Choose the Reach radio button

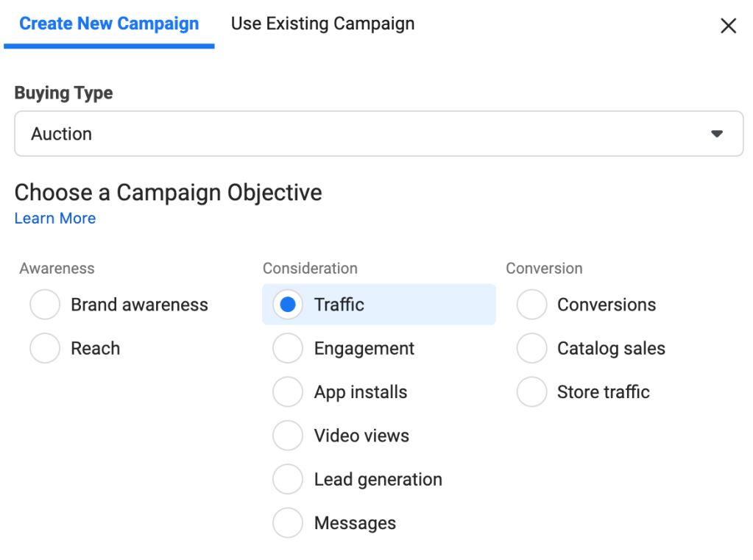coord(45,349)
